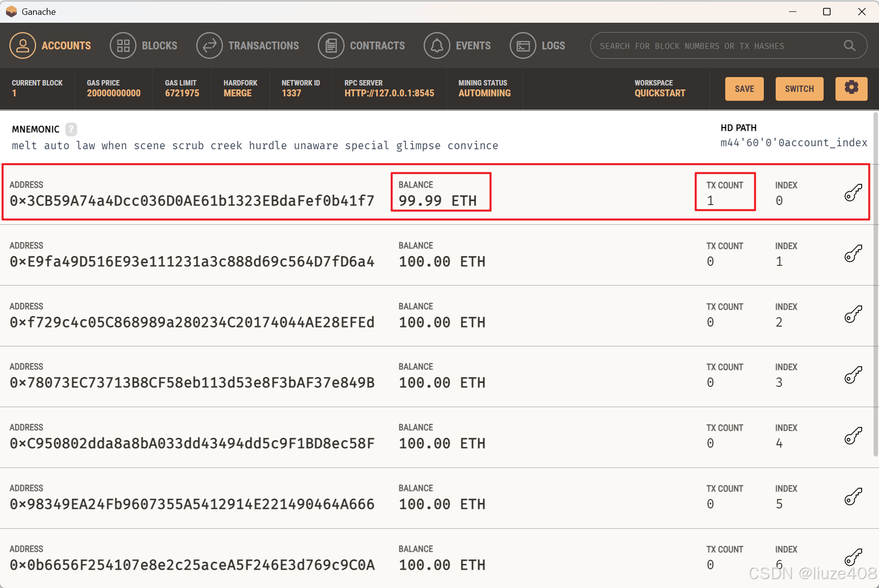Select address 0x98349EA24Fb9607355A5412914E221490464A666

point(192,504)
